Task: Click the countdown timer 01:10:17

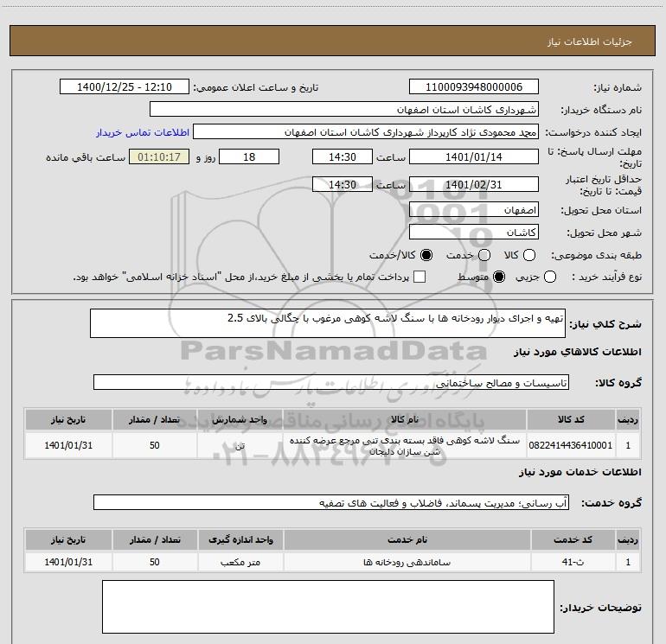Action: tap(159, 156)
